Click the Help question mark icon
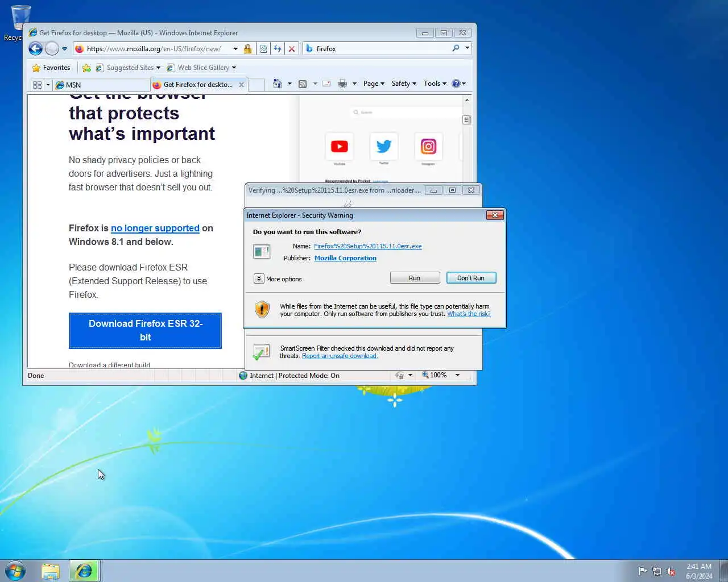The height and width of the screenshot is (582, 728). click(456, 84)
